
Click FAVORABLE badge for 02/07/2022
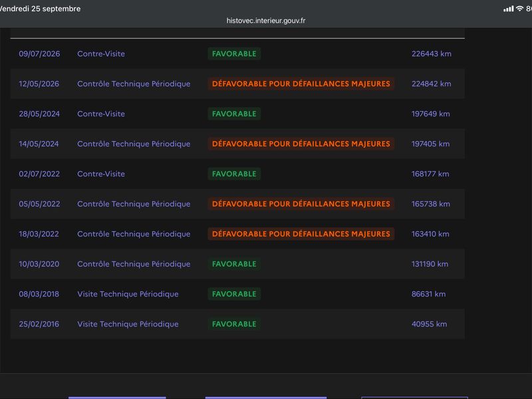click(x=234, y=174)
